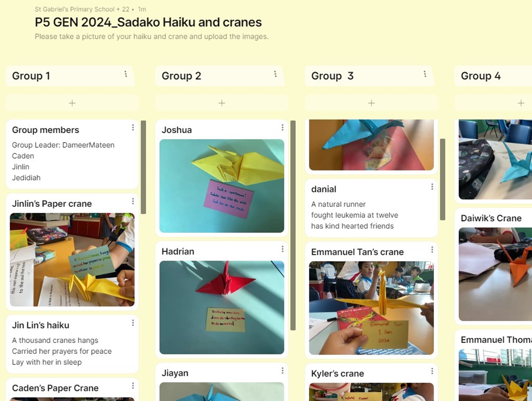
Task: Click Group 1 column scrollbar
Action: (143, 167)
